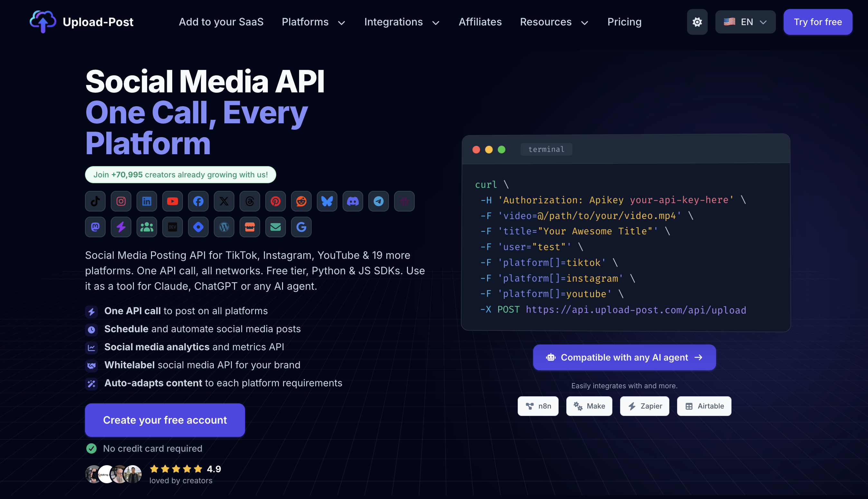Click the n8n integration button
Viewport: 868px width, 499px height.
coord(538,406)
